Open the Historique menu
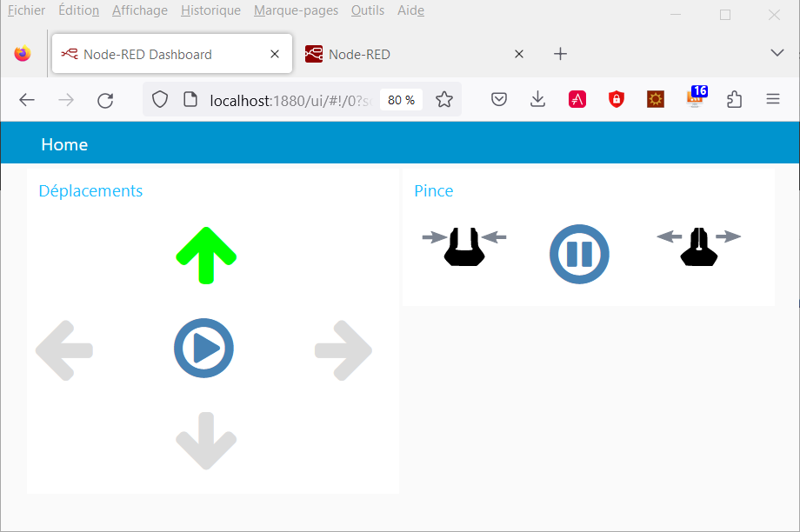 (210, 10)
